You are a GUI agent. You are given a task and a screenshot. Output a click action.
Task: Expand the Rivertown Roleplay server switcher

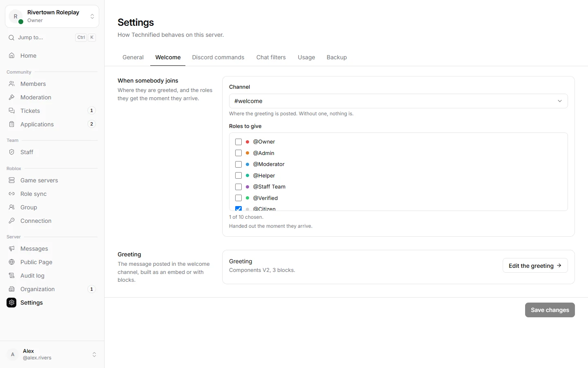[x=52, y=16]
